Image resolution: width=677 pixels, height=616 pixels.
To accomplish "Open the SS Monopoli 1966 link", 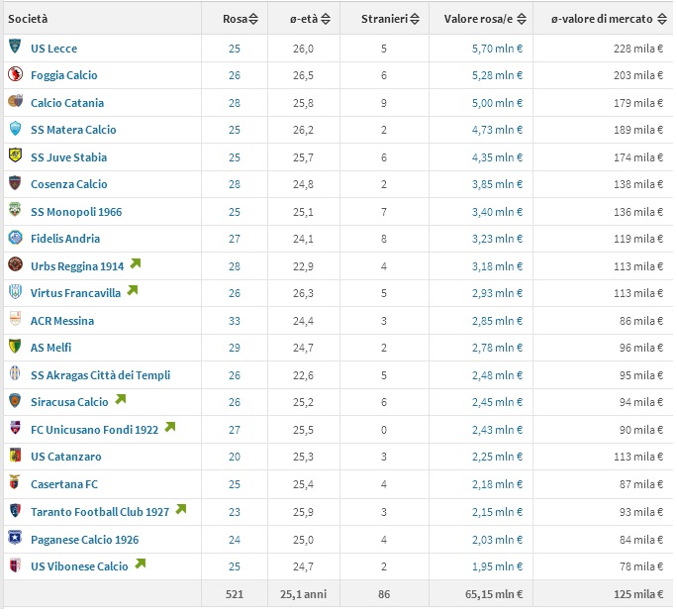I will point(76,212).
